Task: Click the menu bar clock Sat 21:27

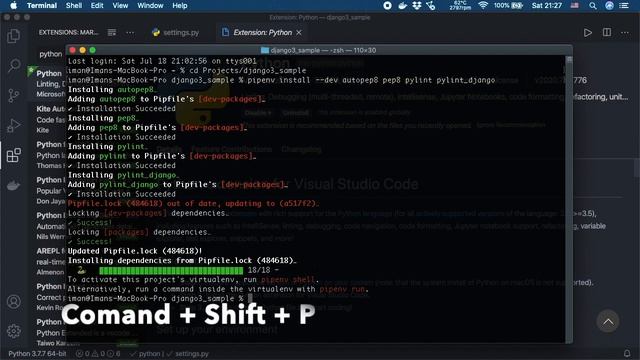Action: (x=547, y=5)
